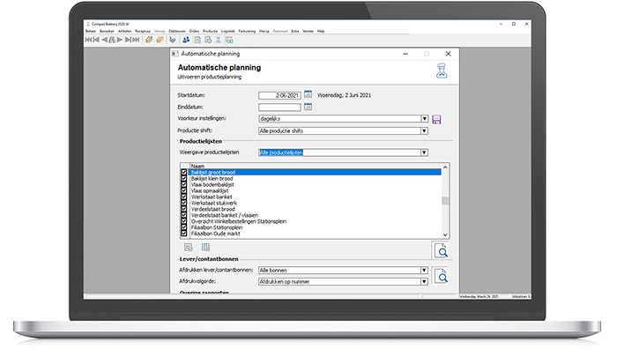This screenshot has width=617, height=364.
Task: Expand the Afdrukvolgorde dropdown
Action: point(424,283)
